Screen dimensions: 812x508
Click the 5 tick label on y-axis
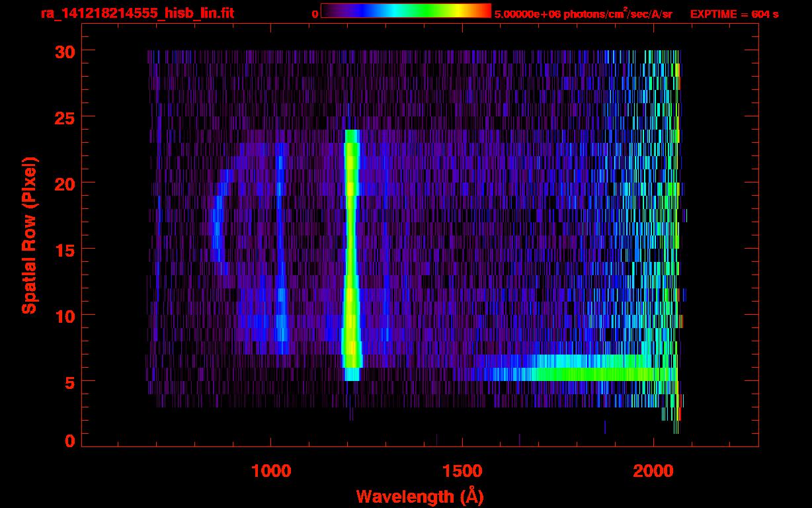[70, 382]
